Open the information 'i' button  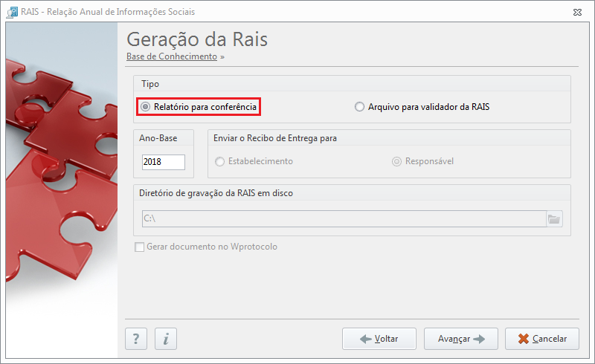[166, 339]
